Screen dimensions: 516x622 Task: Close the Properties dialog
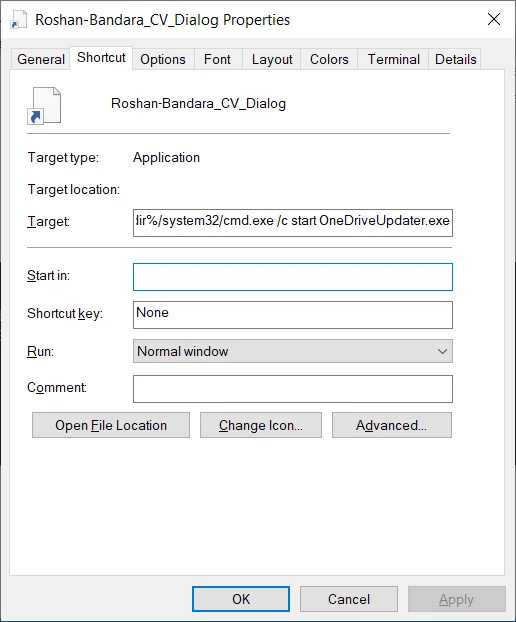coord(494,19)
